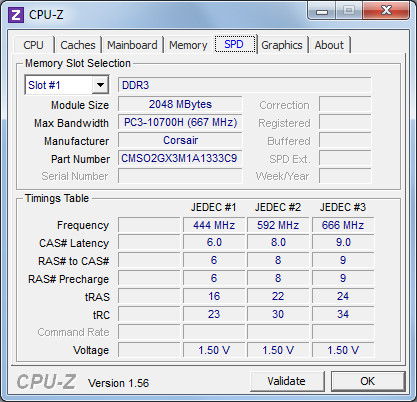
Task: Click the Module Size 2048 MBytes field
Action: click(180, 104)
